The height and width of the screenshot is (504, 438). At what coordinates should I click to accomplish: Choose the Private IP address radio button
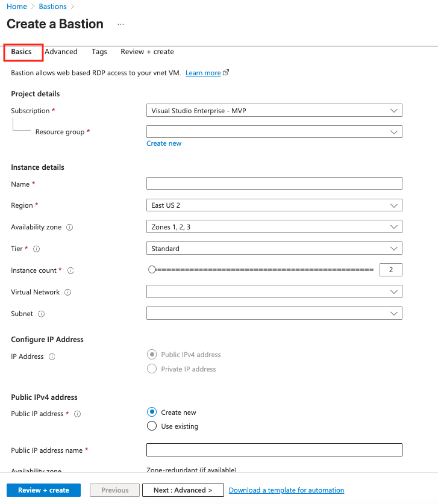152,369
